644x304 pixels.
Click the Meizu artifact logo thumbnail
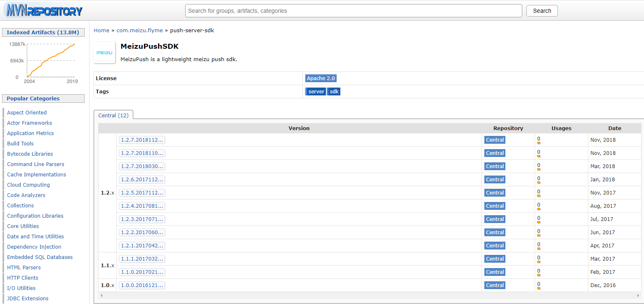tap(104, 52)
